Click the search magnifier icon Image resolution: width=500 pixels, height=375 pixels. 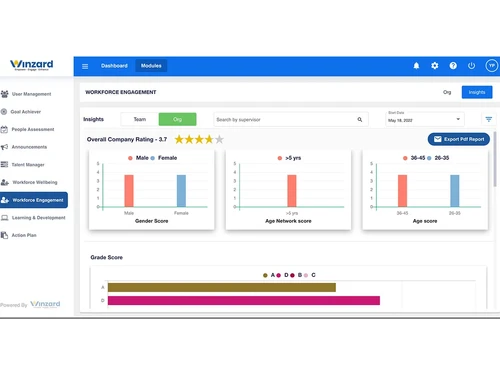(x=360, y=119)
